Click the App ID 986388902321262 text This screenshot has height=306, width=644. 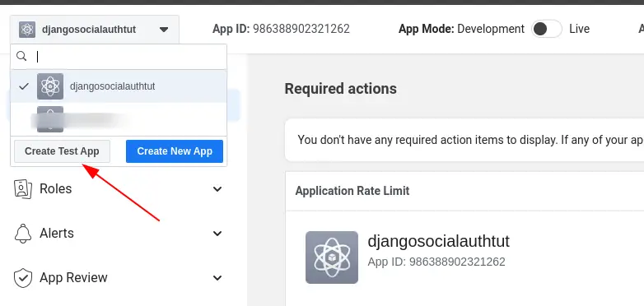[281, 29]
